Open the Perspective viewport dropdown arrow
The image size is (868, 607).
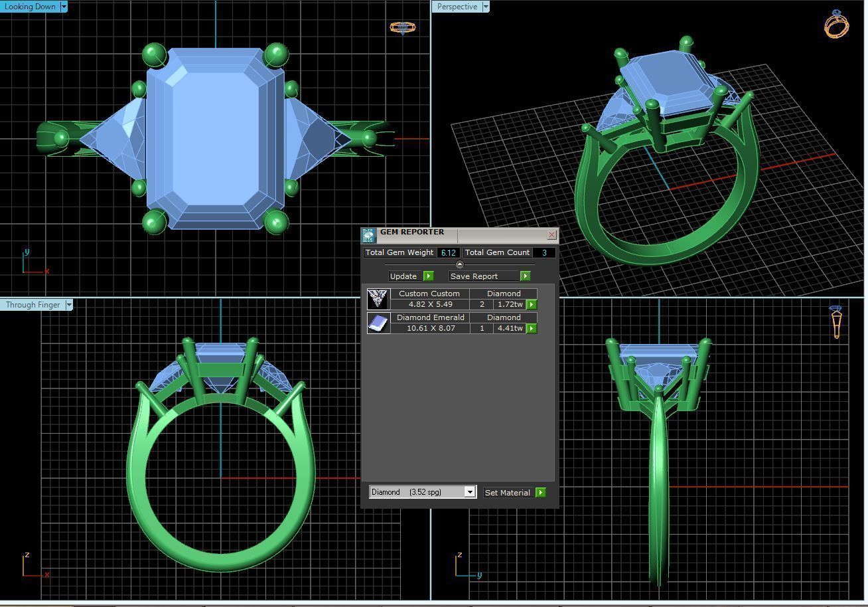click(x=486, y=7)
